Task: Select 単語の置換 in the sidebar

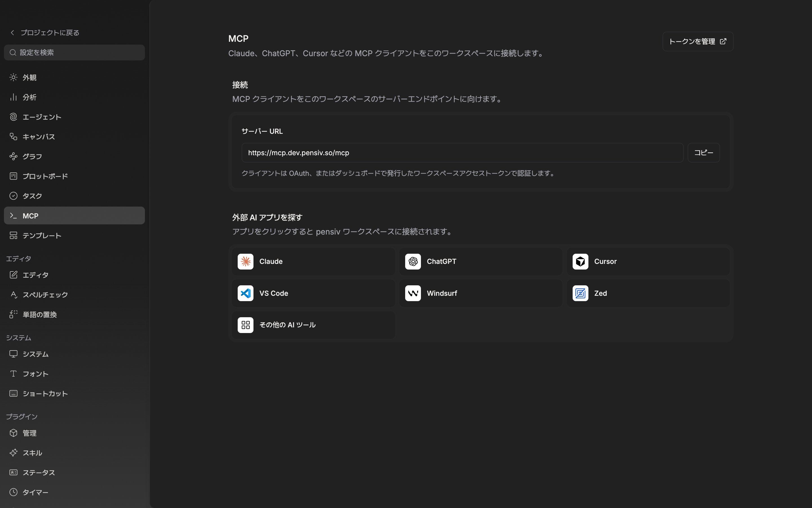Action: click(74, 314)
